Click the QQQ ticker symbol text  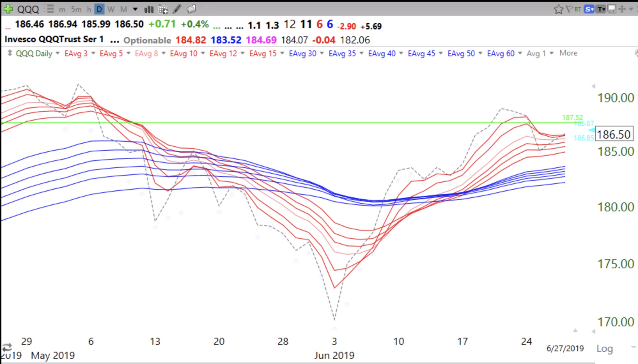[28, 9]
